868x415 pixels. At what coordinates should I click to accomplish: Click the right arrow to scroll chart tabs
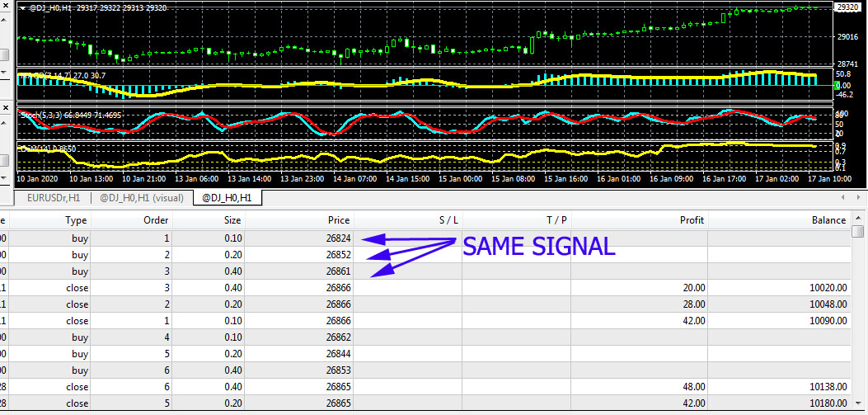[859, 197]
